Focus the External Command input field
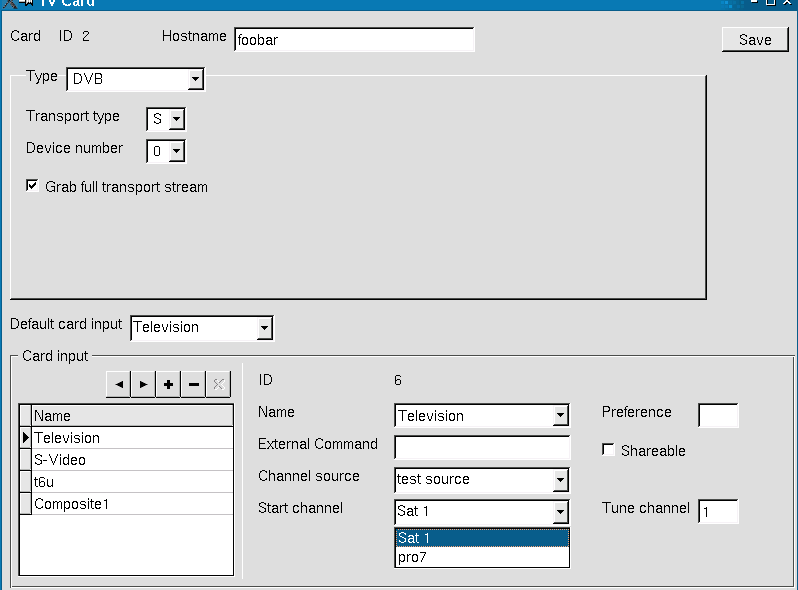 coord(481,447)
